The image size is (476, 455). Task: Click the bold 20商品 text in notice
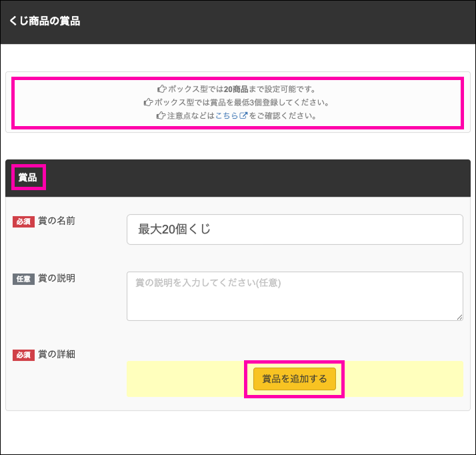[x=236, y=89]
